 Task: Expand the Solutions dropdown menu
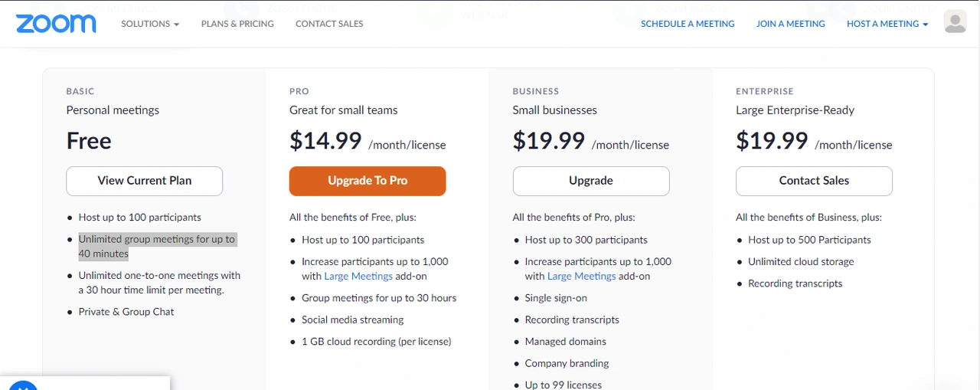tap(150, 24)
